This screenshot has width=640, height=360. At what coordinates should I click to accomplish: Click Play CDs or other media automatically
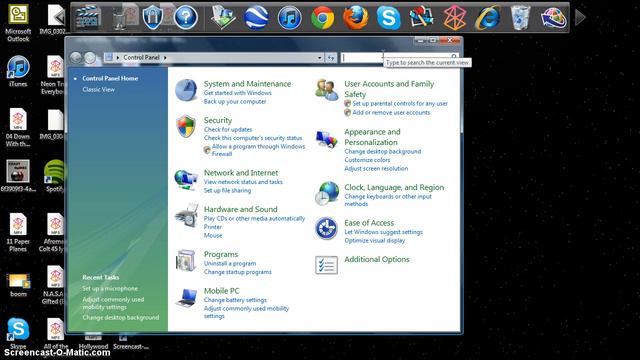(254, 218)
